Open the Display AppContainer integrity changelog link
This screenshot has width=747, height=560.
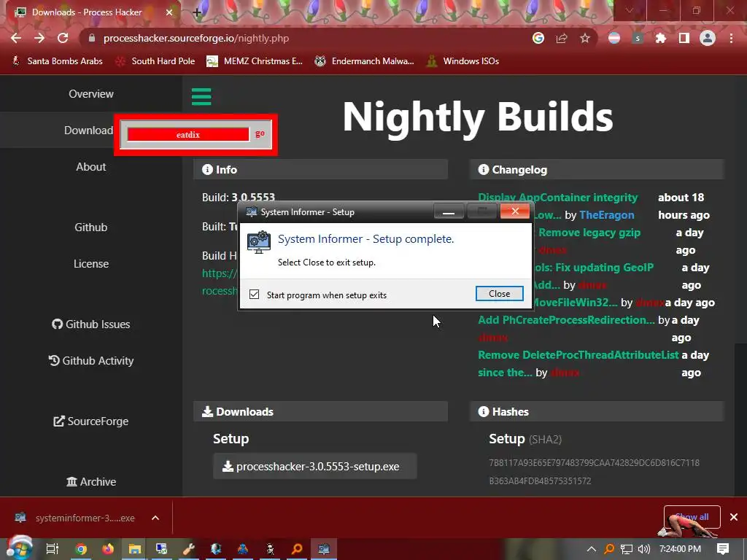[557, 197]
